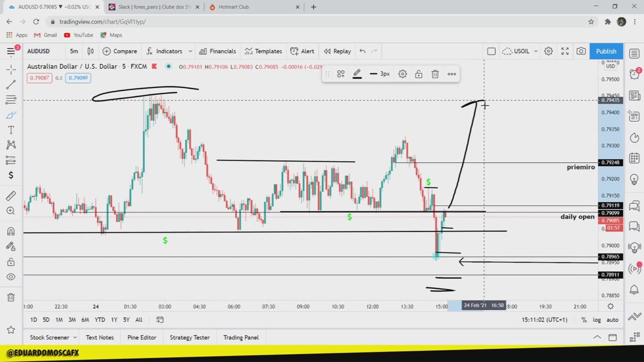Select the dollar sign icon tool
The width and height of the screenshot is (644, 362).
click(x=11, y=175)
